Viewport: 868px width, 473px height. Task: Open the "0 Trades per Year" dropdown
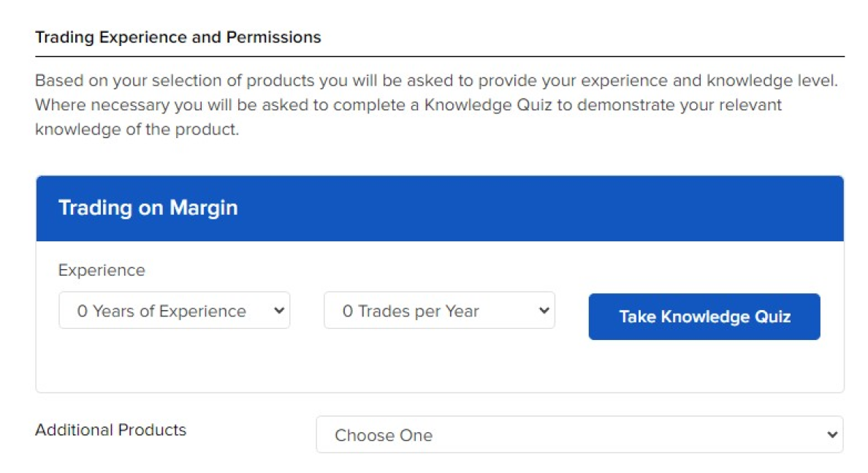(438, 310)
